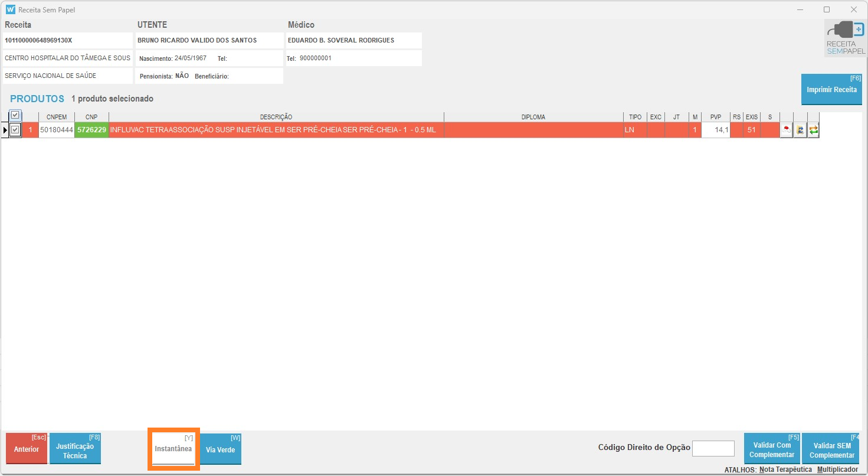Focus the Código Direito de Opção field
868x476 pixels.
tap(713, 448)
